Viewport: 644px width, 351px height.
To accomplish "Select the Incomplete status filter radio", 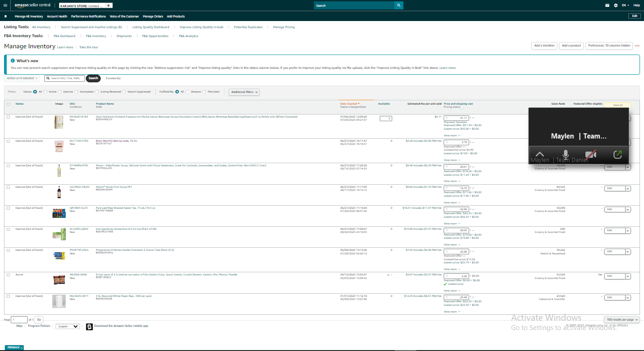I will (x=76, y=92).
